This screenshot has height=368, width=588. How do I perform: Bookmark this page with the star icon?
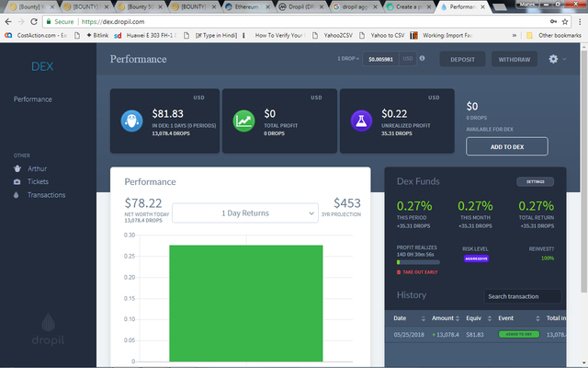(565, 22)
